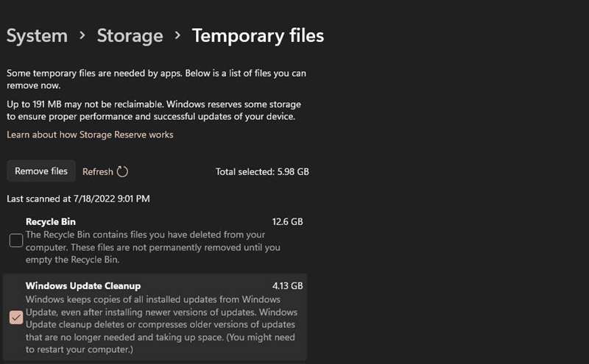The width and height of the screenshot is (589, 364).
Task: Click the Windows Update Cleanup description text
Action: (161, 324)
